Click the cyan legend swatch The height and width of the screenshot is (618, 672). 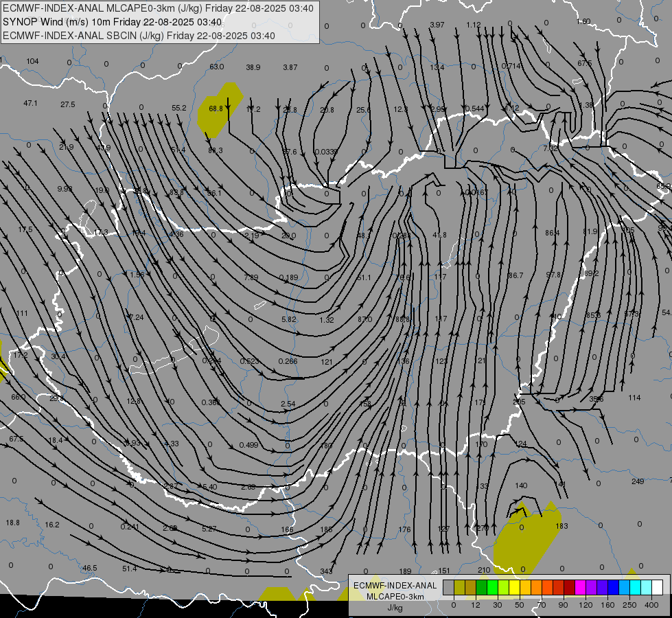coord(635,587)
